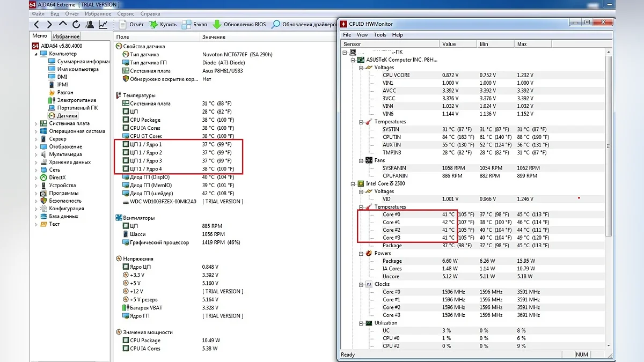Open the graph icon in AIDA64 toolbar
Screen dimensions: 644x362
tap(103, 25)
